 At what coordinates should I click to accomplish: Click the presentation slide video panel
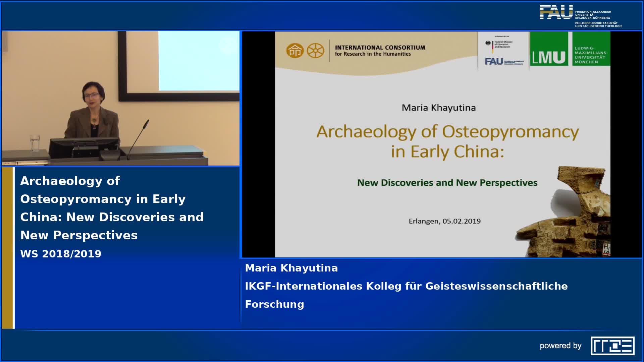[442, 144]
